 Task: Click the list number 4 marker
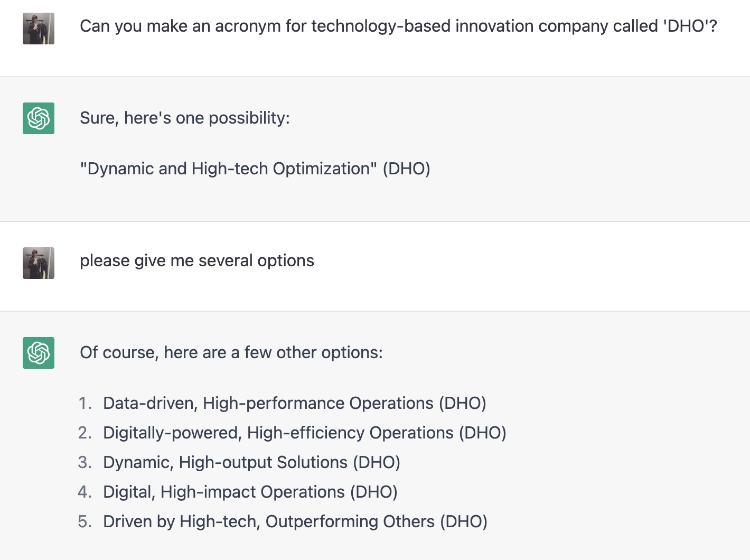coord(85,492)
